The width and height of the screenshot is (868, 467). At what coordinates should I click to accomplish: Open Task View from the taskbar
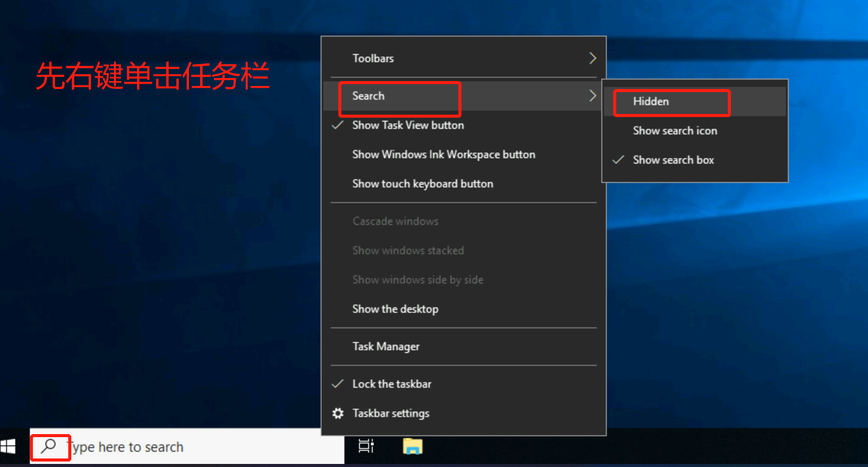click(366, 446)
